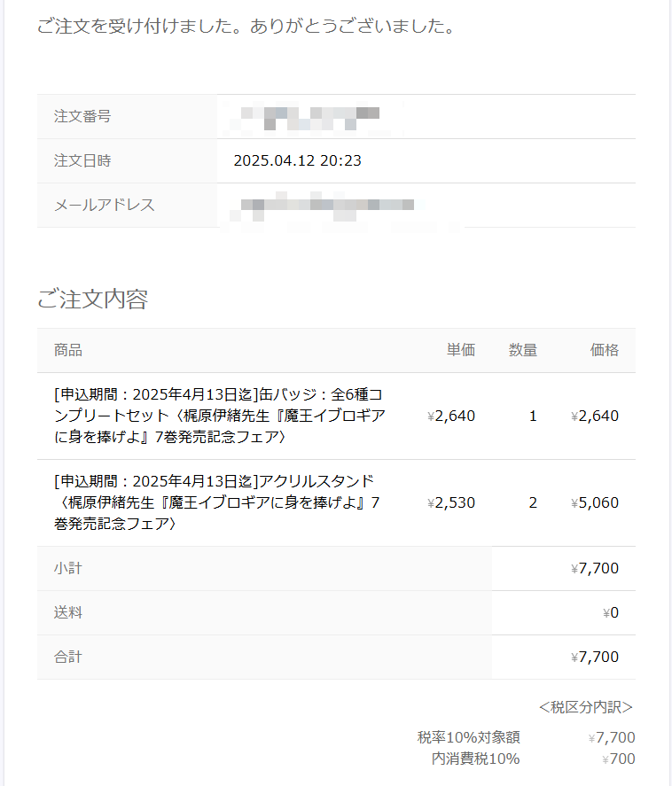Click the blurred email address value
The width and height of the screenshot is (672, 786).
coord(326,206)
